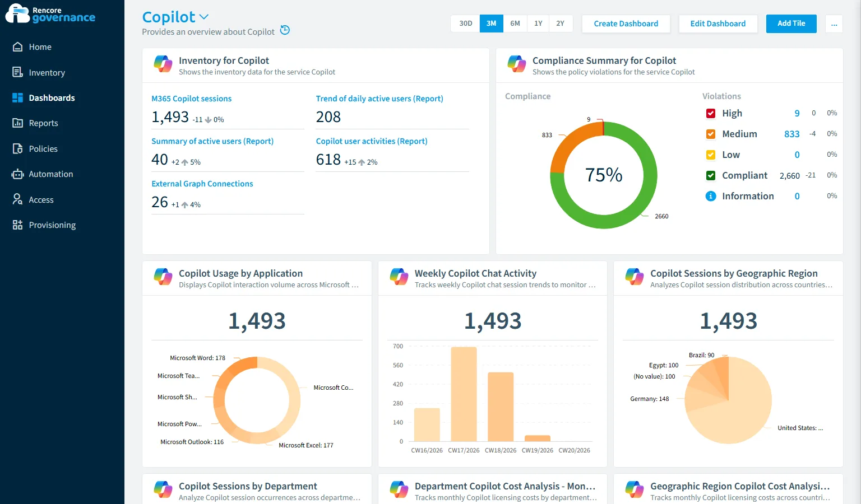Click the Germany: 148 label
Screen dimensions: 861x504
649,399
